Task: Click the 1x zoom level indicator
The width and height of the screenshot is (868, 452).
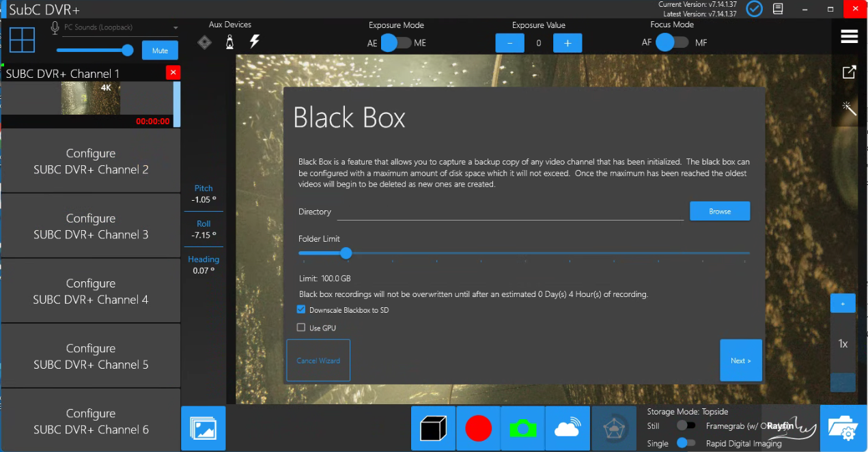Action: [843, 343]
